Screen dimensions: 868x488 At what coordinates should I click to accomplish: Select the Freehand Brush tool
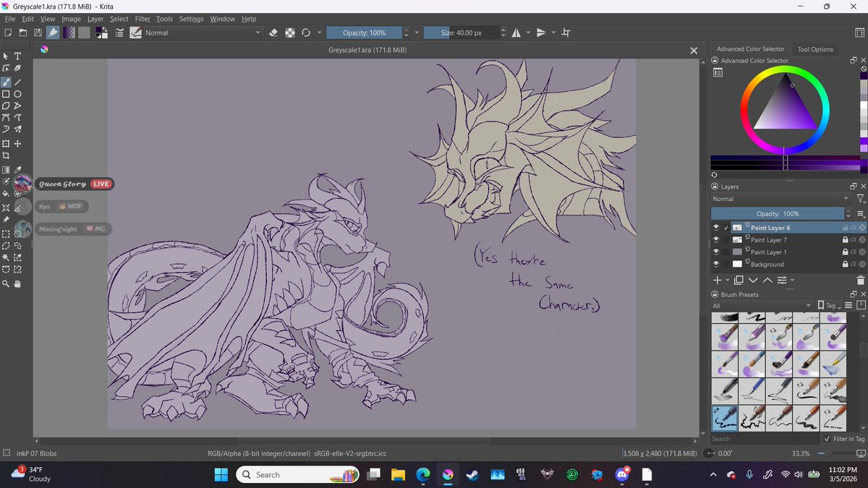tap(6, 82)
